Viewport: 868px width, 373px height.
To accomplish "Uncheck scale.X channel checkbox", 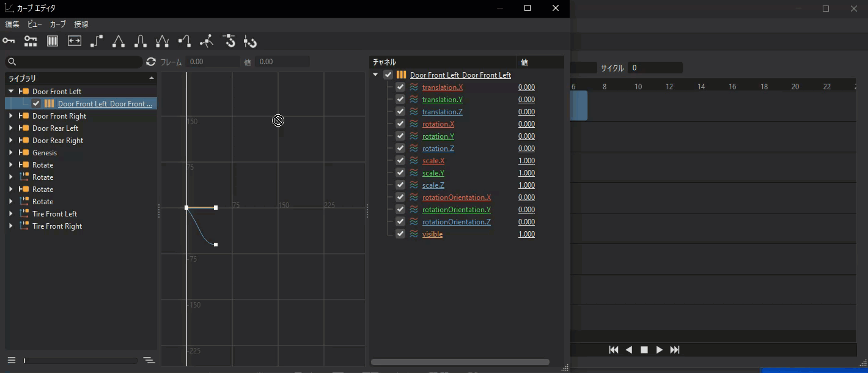I will point(400,161).
